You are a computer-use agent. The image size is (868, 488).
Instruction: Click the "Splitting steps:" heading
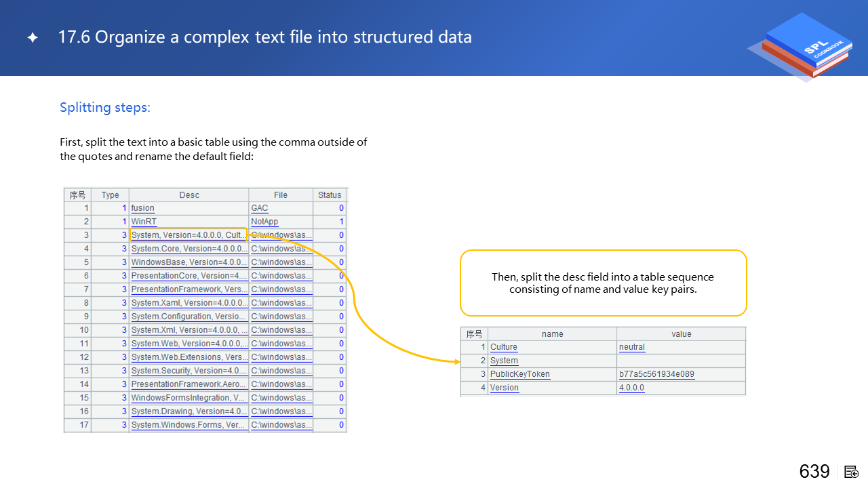(105, 108)
